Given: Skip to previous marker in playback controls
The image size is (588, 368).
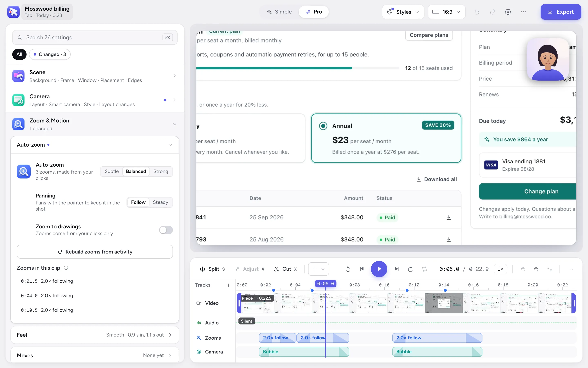Looking at the screenshot, I should 362,269.
